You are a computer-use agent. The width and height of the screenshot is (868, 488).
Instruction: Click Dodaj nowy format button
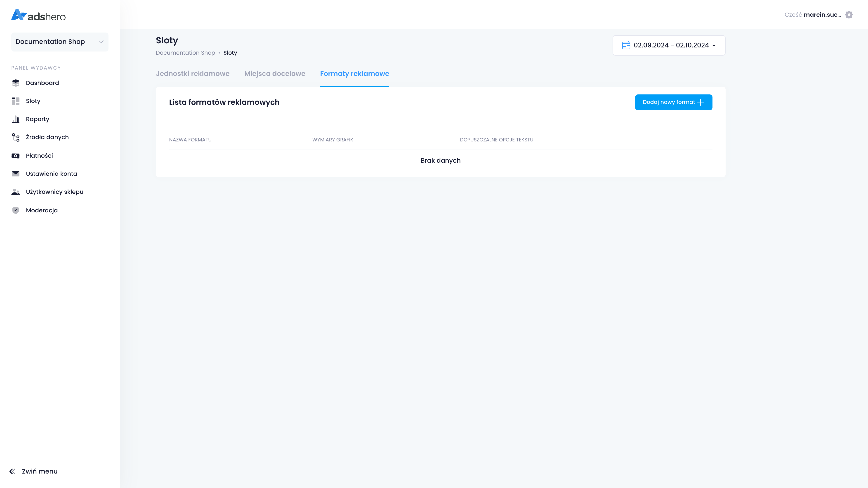673,102
